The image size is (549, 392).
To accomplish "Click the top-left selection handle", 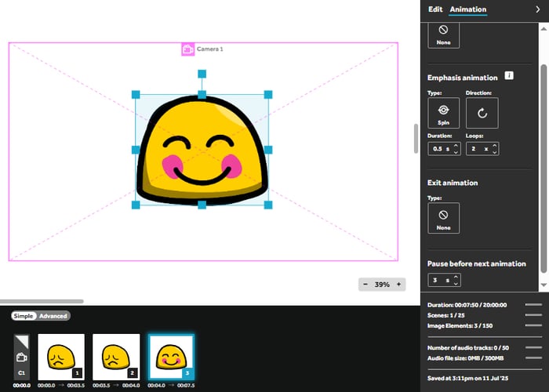I will tap(136, 95).
